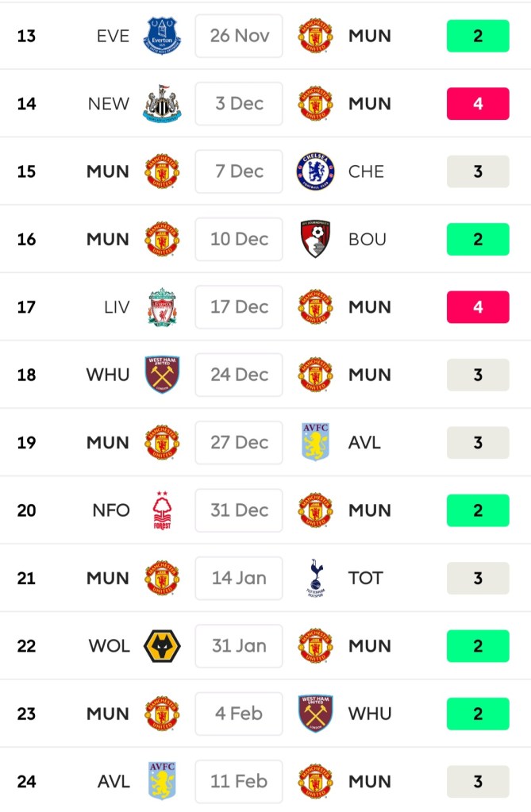Click the Liverpool club crest
Image resolution: width=531 pixels, height=812 pixels.
(x=162, y=307)
